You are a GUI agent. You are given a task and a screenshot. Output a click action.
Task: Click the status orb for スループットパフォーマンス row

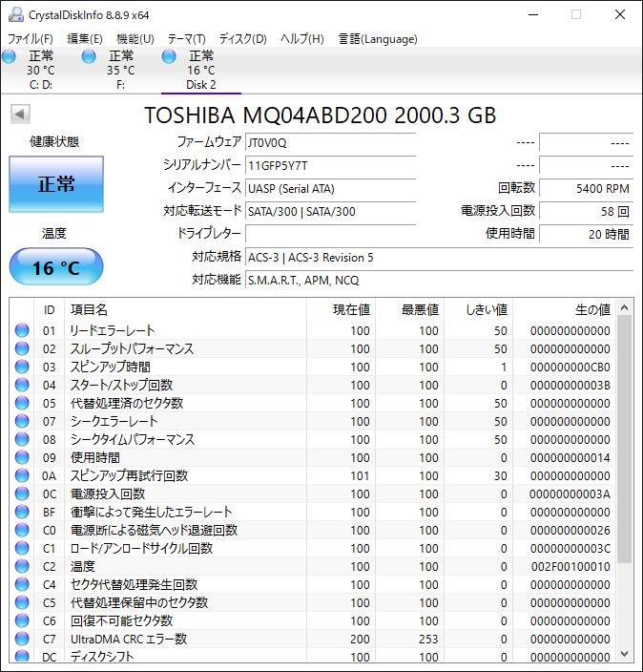22,348
